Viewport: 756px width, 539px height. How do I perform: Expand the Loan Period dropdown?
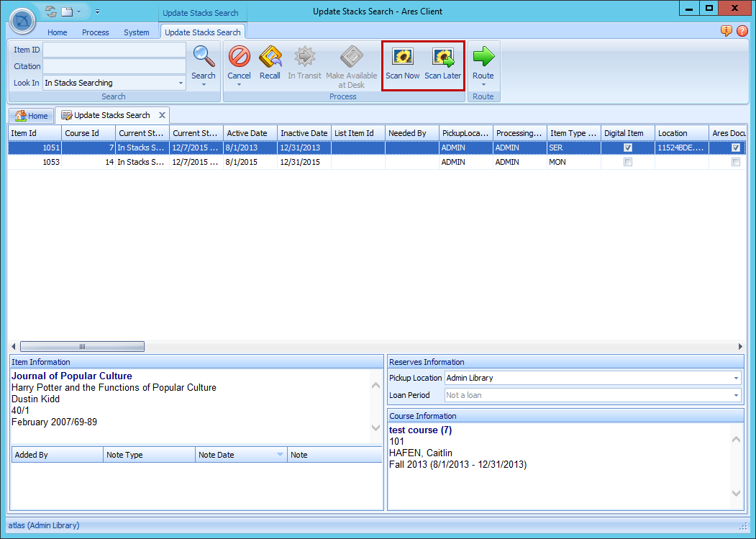click(736, 394)
